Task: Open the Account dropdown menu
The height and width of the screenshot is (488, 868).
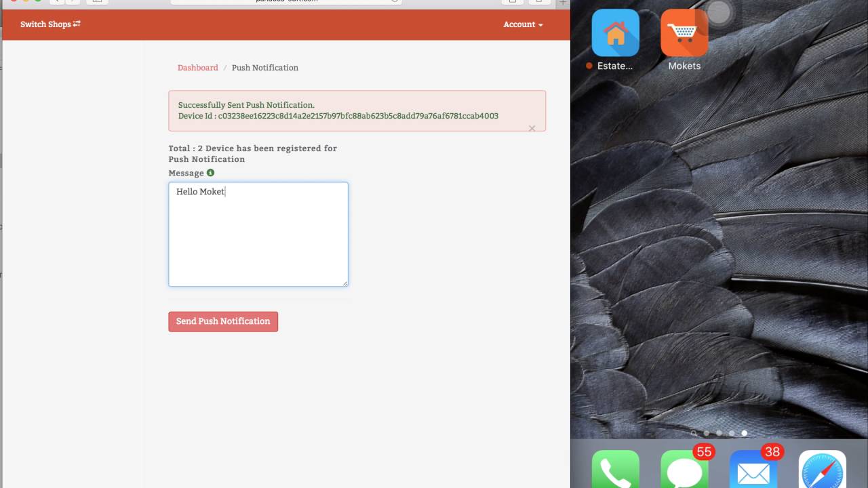Action: pyautogui.click(x=523, y=24)
